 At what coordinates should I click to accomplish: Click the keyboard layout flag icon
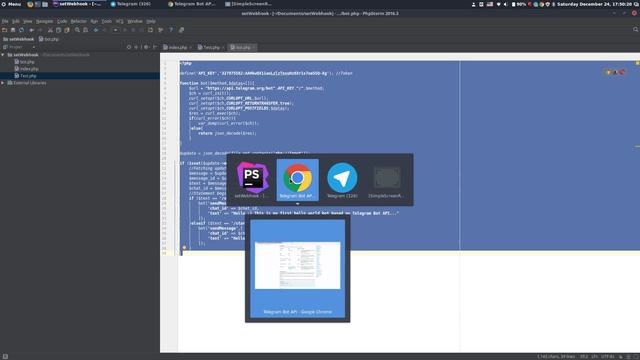click(x=490, y=4)
